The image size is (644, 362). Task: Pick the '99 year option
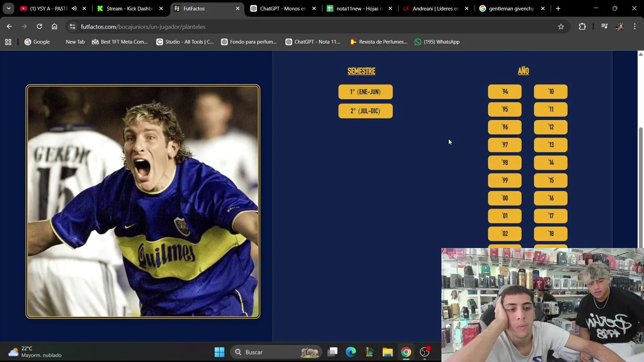pyautogui.click(x=505, y=180)
